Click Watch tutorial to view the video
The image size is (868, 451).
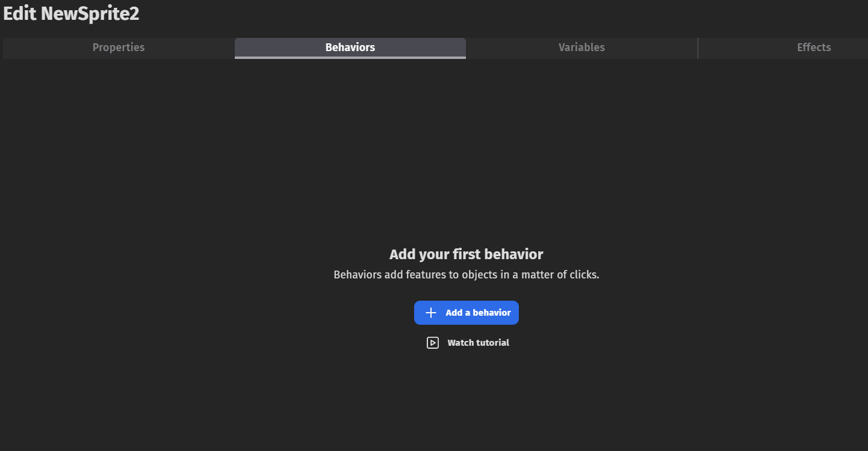[477, 342]
